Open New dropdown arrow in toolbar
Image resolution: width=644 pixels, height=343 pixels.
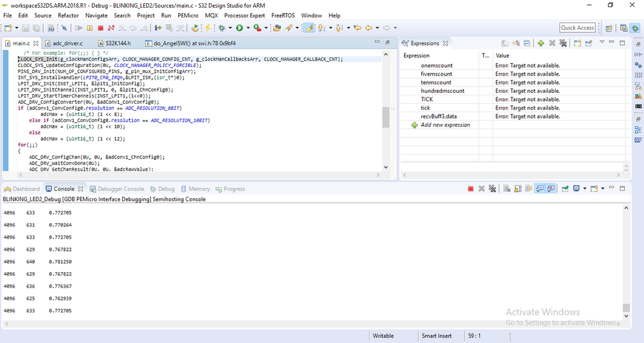[16, 28]
